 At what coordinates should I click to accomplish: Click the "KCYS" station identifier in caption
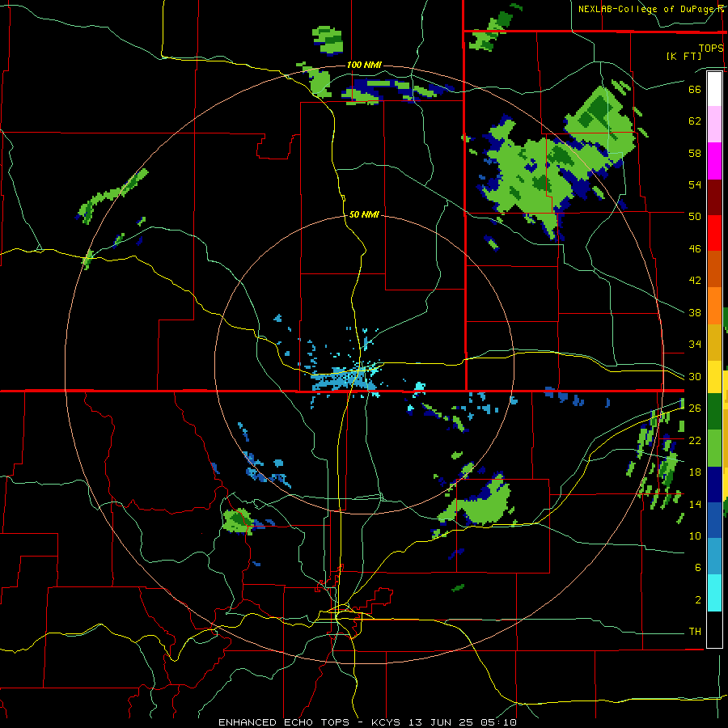(x=387, y=722)
